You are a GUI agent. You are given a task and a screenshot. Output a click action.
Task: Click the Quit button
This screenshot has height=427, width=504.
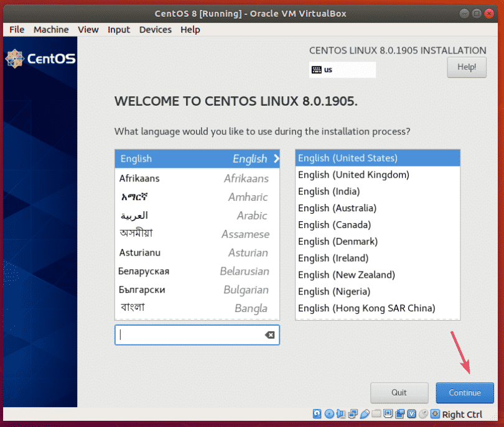coord(399,393)
